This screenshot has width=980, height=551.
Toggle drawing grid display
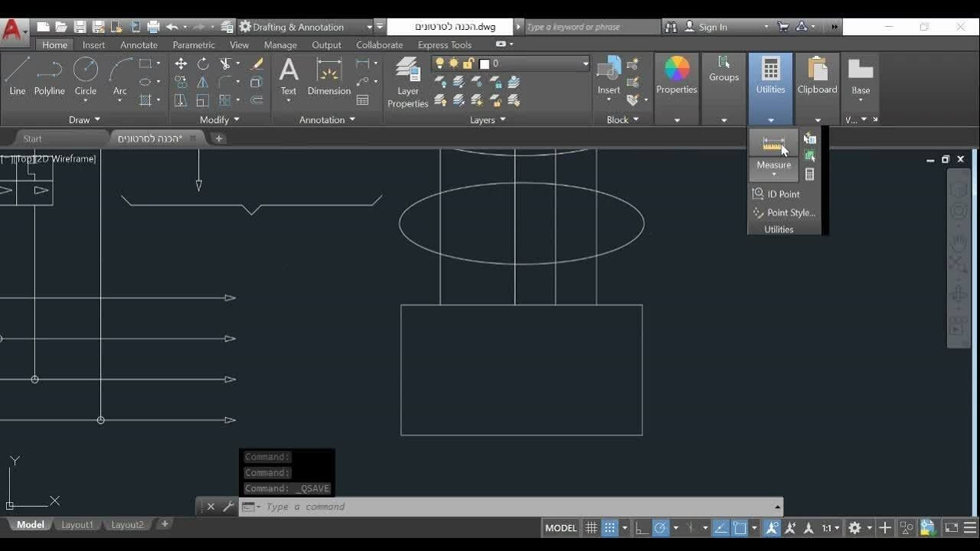tap(591, 528)
